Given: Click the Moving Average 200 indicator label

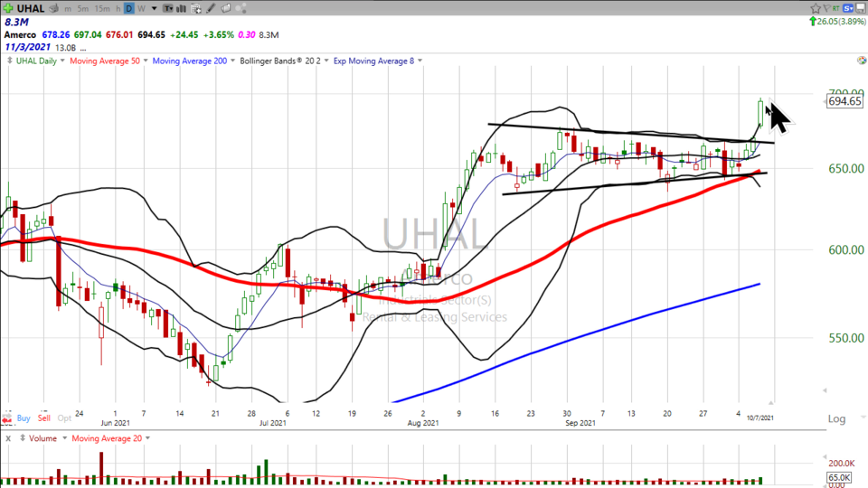Looking at the screenshot, I should tap(189, 61).
